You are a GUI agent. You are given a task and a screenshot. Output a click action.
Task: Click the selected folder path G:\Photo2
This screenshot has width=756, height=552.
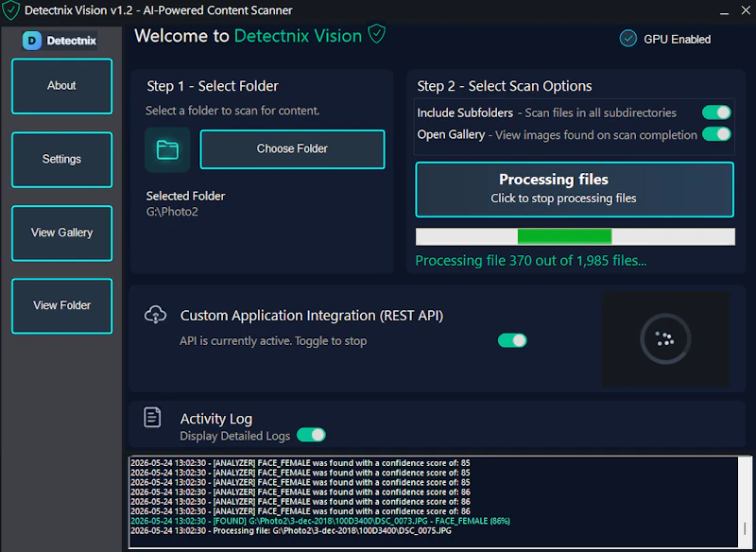pos(172,212)
